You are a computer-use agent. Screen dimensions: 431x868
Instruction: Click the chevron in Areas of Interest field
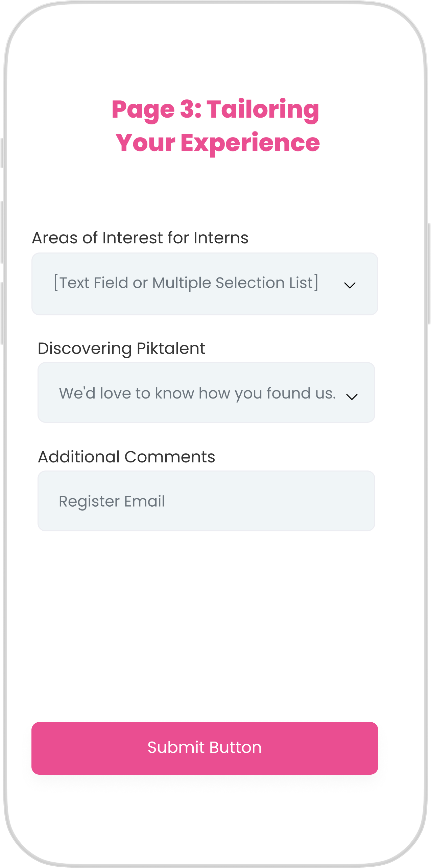[x=350, y=285]
